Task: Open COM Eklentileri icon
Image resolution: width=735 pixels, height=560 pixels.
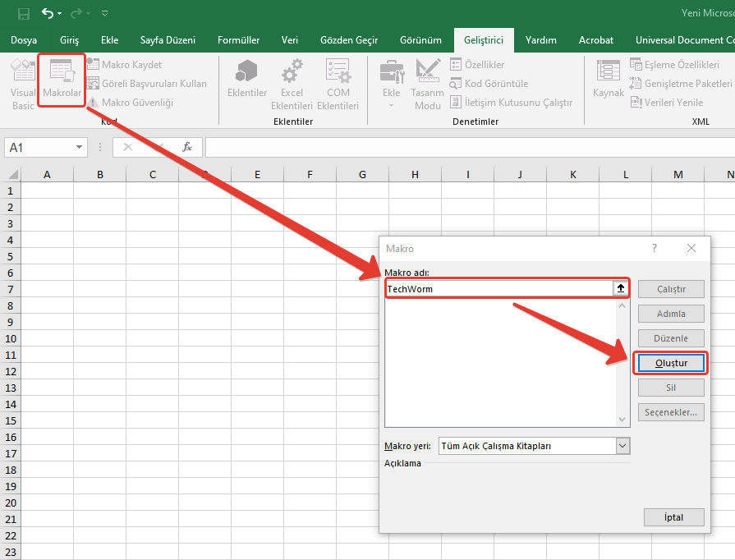Action: click(338, 84)
